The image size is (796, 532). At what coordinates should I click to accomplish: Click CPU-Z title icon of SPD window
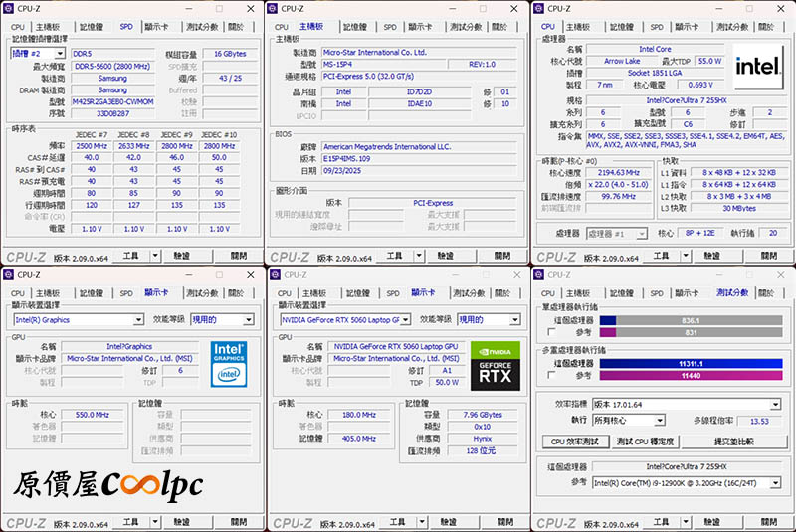coord(9,9)
